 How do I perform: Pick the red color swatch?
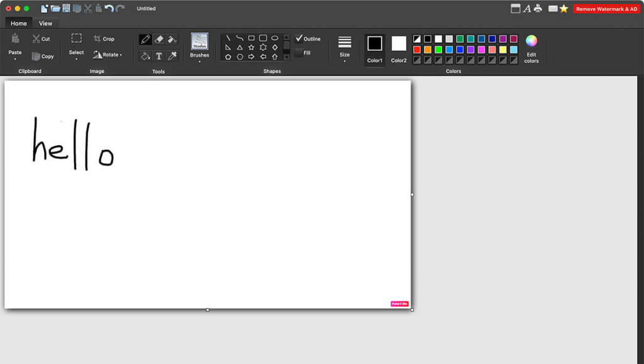click(417, 50)
